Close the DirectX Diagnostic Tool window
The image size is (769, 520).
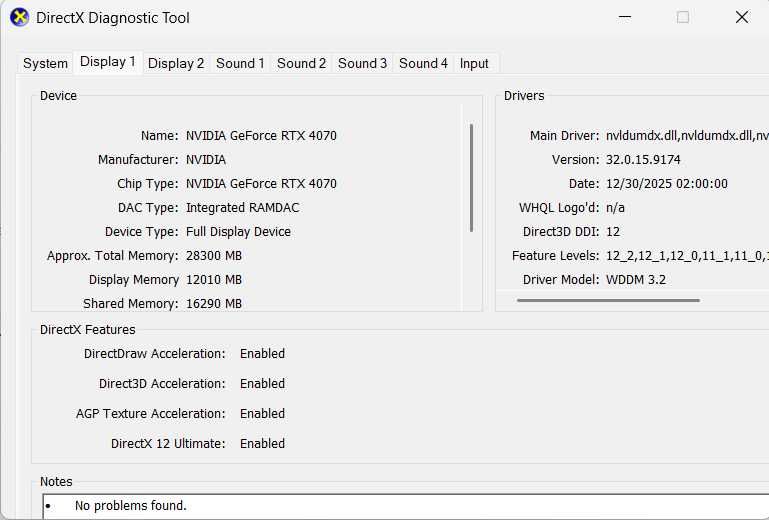point(742,17)
